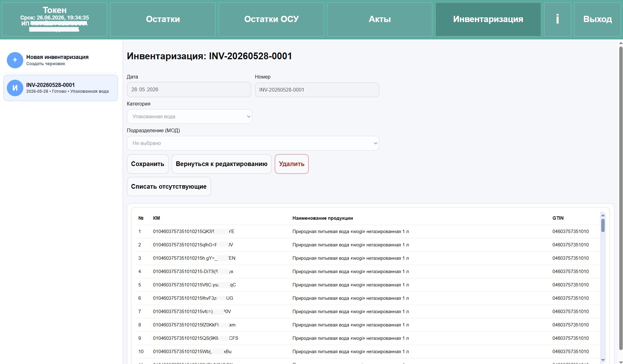Click the Сохранить button
623x364 pixels.
148,164
